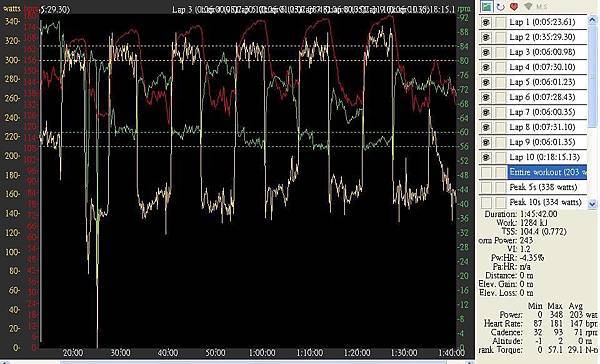The width and height of the screenshot is (600, 364).
Task: Click the blue circular arrow cadence icon
Action: [500, 7]
